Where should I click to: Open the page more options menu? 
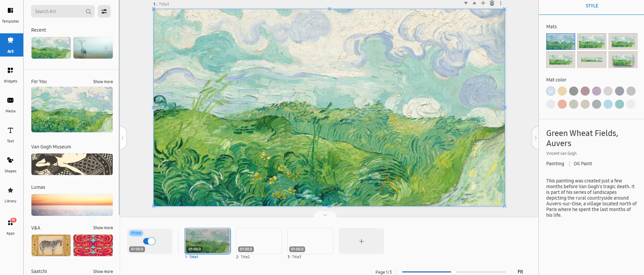(x=501, y=3)
